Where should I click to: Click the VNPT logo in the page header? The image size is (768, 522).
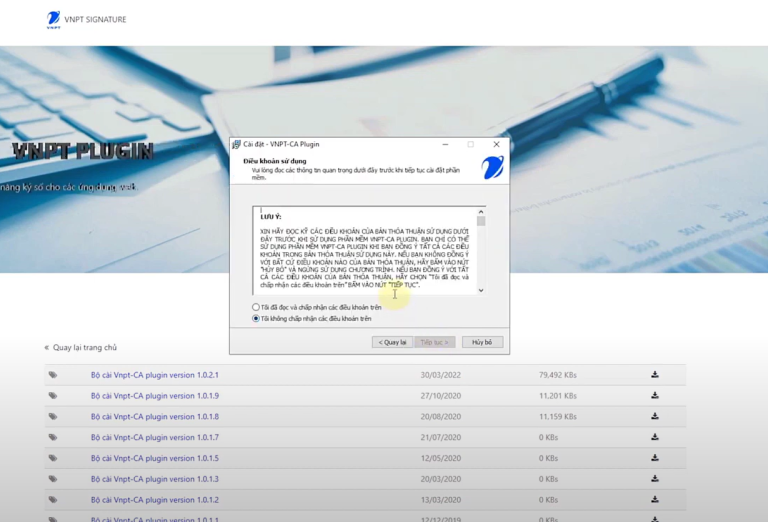coord(54,19)
